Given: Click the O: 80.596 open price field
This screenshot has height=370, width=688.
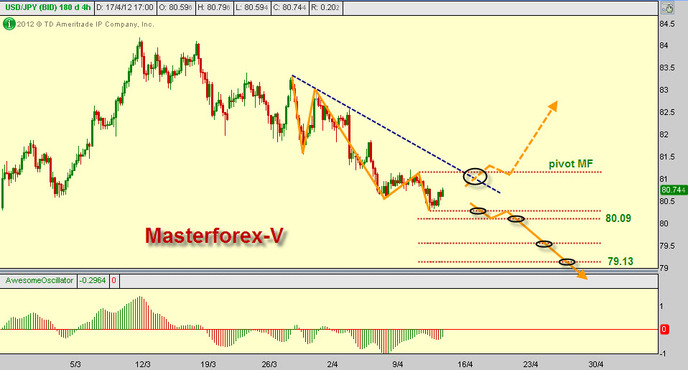Looking at the screenshot, I should pos(176,7).
